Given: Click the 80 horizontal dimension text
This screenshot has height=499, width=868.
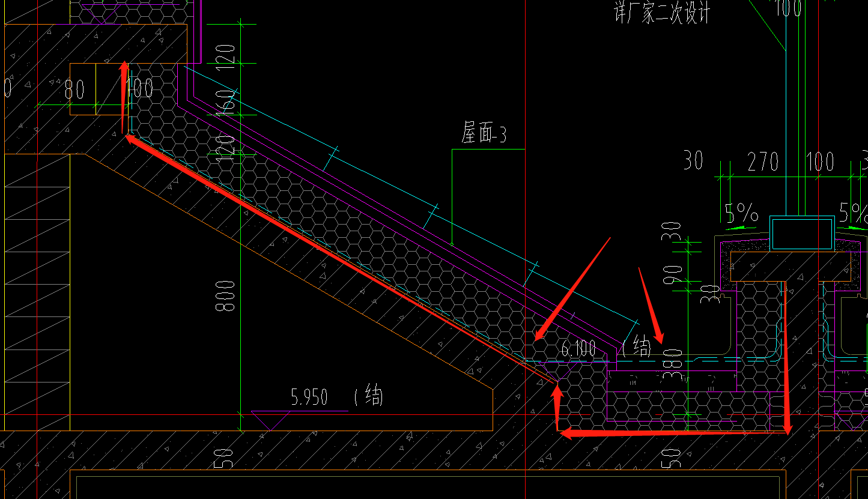Looking at the screenshot, I should (x=74, y=90).
